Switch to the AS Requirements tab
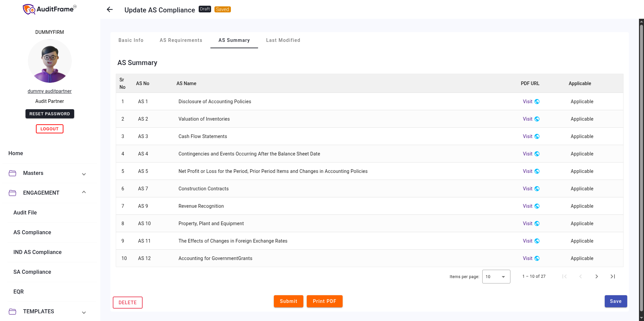 (x=181, y=40)
